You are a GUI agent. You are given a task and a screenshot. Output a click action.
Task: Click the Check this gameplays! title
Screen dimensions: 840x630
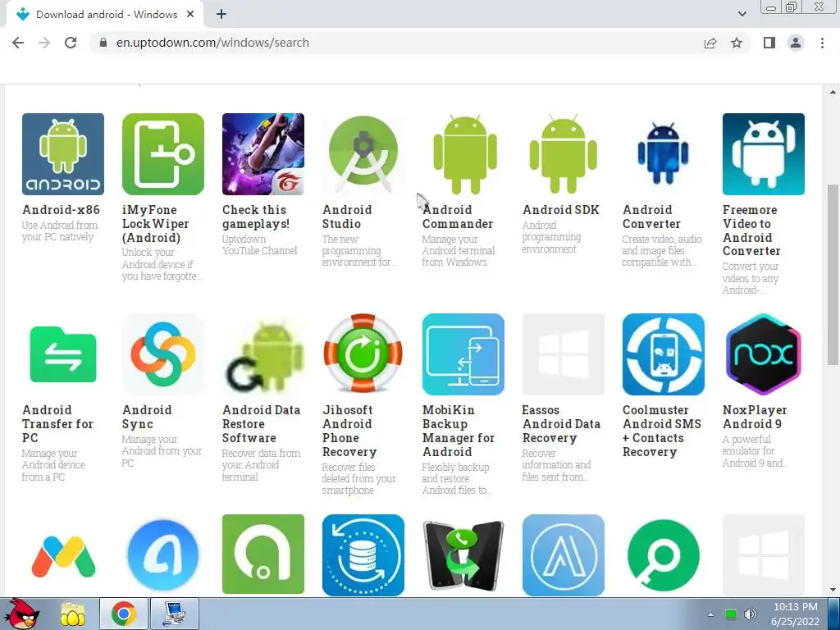click(256, 217)
